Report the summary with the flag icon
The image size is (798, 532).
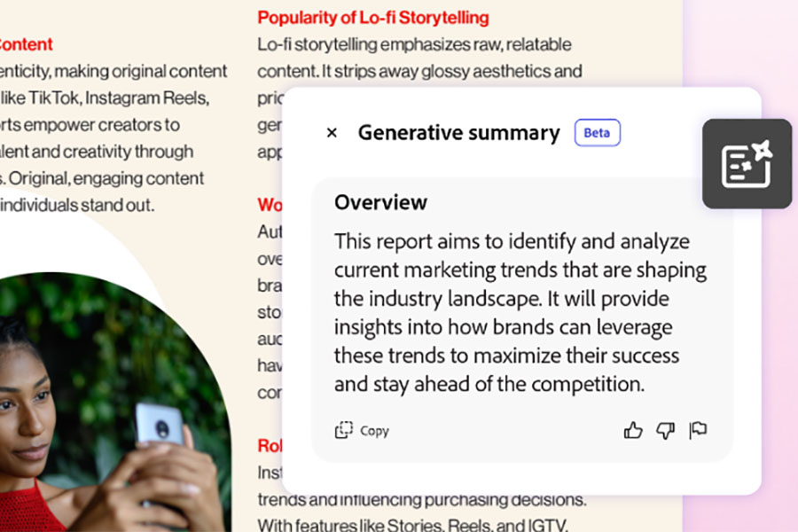tap(698, 430)
